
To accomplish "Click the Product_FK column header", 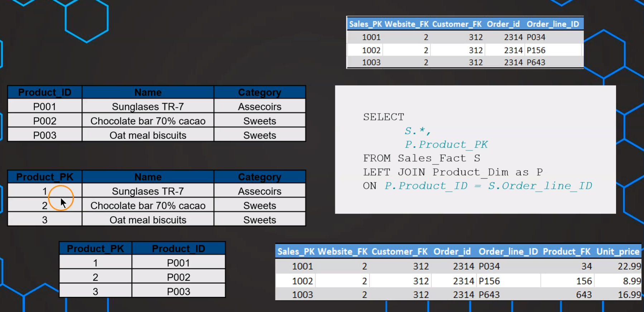I will (x=567, y=251).
